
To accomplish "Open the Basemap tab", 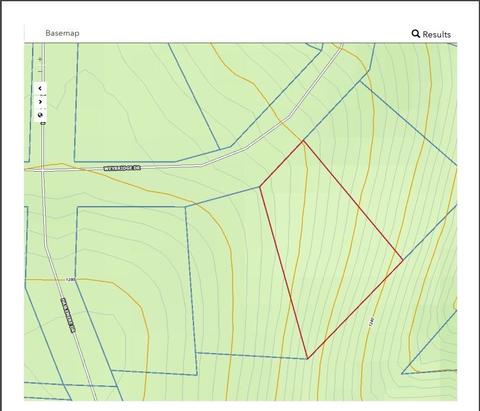I will point(62,33).
